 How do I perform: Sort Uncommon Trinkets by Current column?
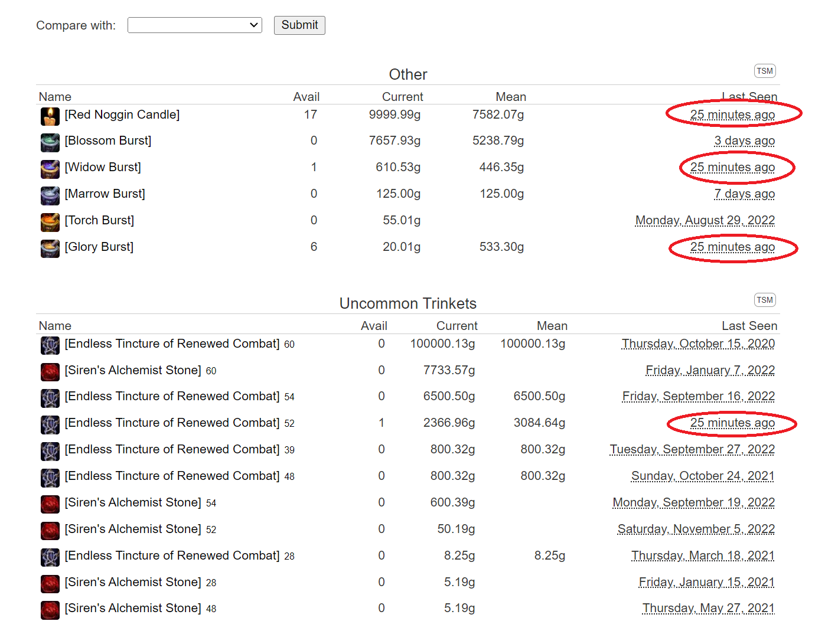[x=457, y=326]
